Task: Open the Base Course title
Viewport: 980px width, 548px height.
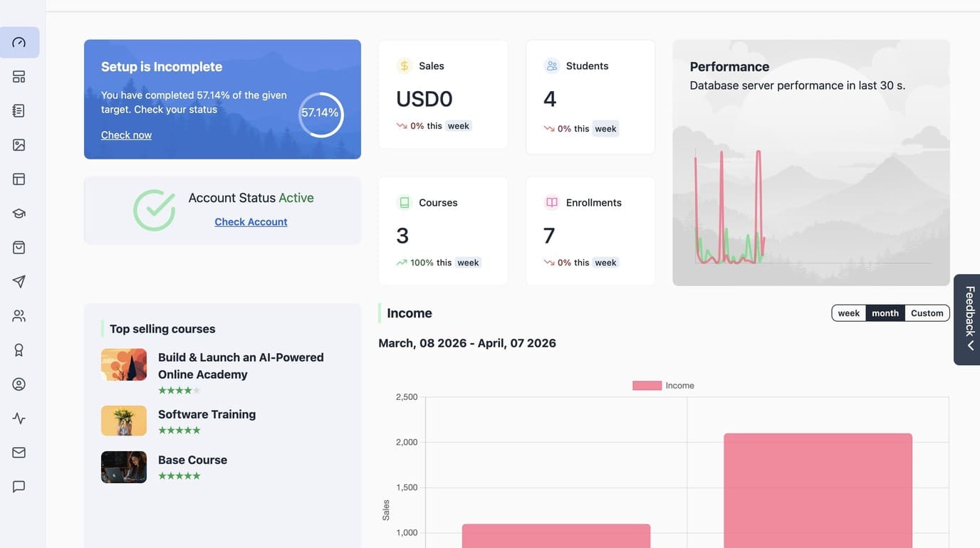Action: (x=192, y=460)
